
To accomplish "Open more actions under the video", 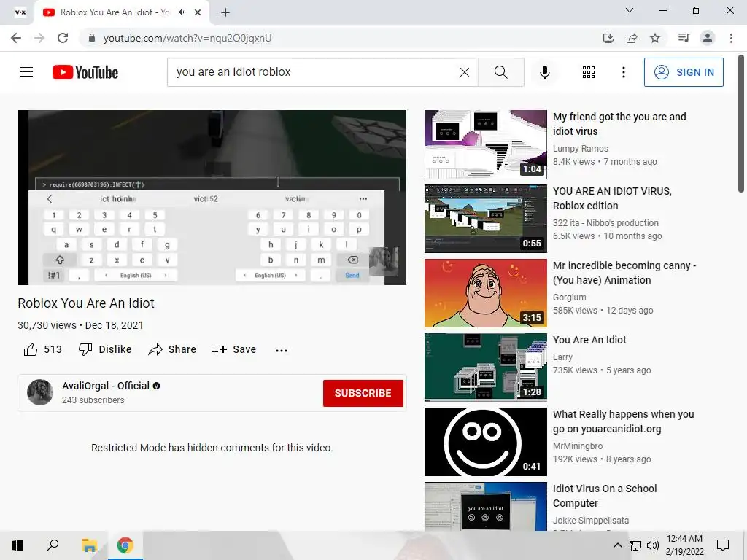I will click(x=282, y=351).
